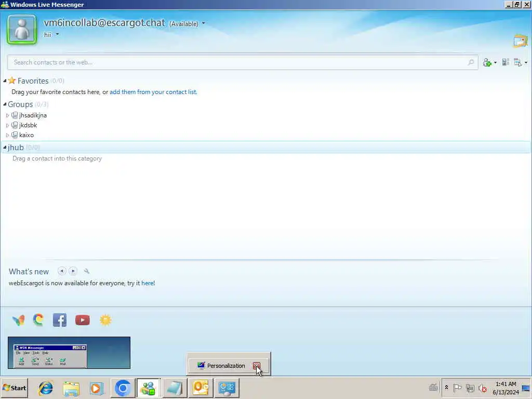Click the muted volume tray icon
532x399 pixels.
[x=482, y=388]
